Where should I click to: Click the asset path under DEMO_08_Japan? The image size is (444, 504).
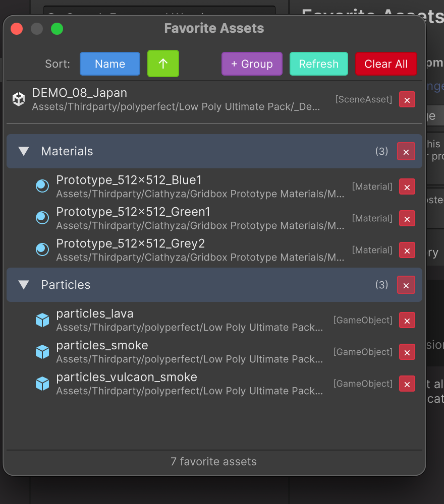(x=176, y=107)
